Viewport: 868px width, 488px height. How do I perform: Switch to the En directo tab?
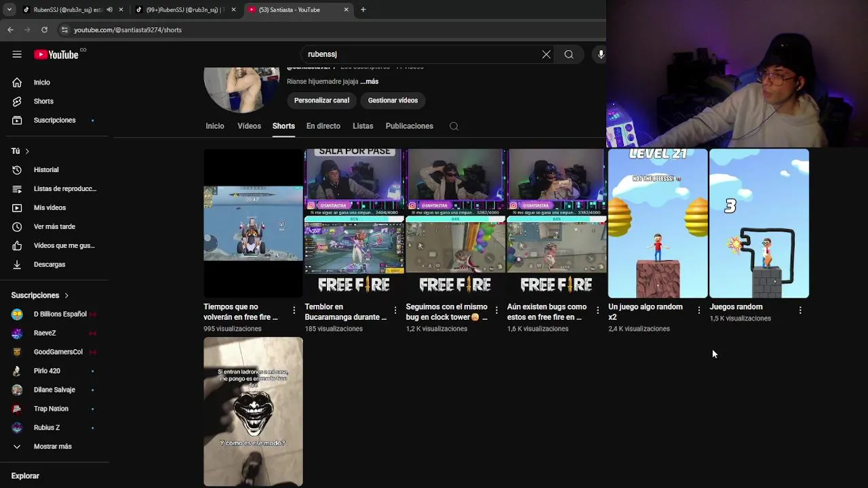point(323,126)
